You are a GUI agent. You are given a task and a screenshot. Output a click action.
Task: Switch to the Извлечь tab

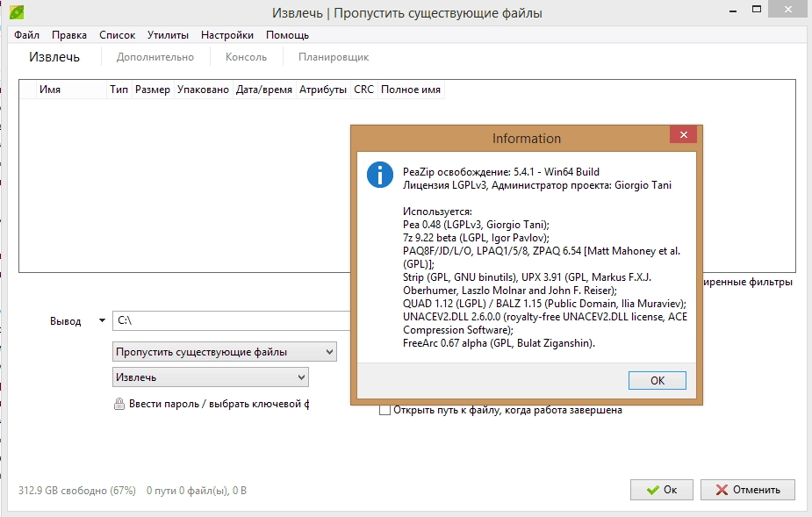tap(54, 57)
